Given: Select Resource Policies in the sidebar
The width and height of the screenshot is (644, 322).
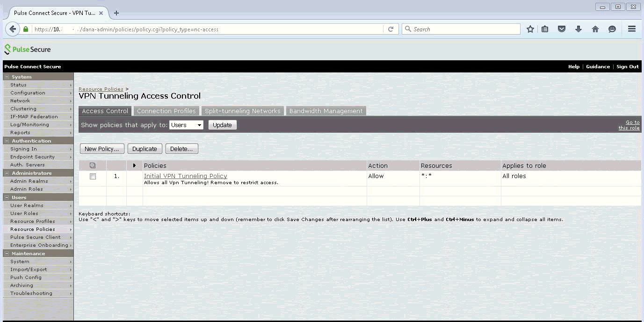Looking at the screenshot, I should point(33,229).
